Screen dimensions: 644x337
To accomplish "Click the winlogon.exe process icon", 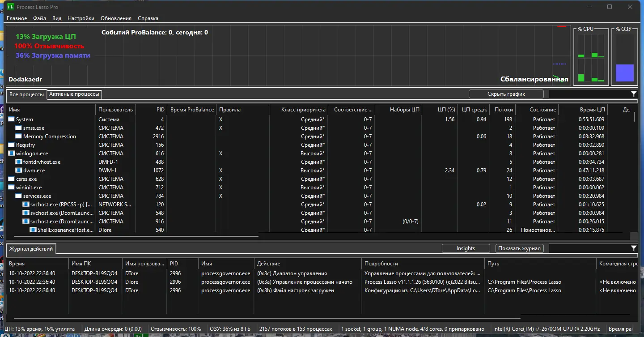I will (12, 154).
